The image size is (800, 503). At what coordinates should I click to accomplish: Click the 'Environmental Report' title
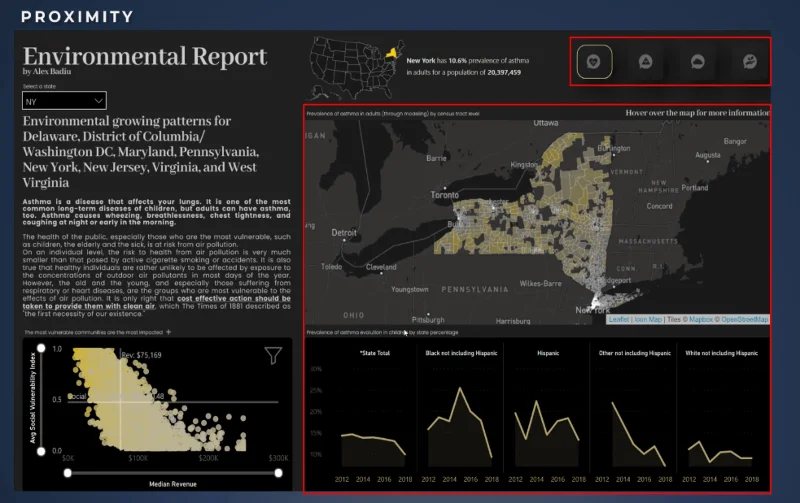click(x=144, y=56)
